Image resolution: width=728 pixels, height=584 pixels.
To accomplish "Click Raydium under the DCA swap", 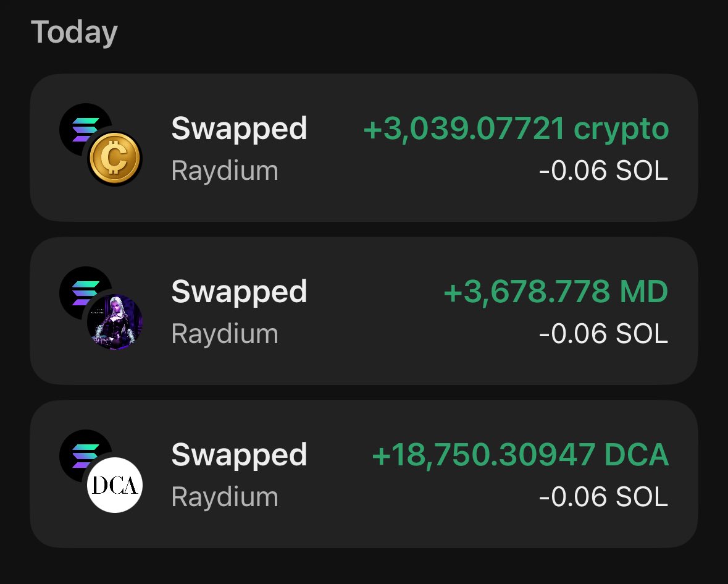I will click(x=225, y=497).
